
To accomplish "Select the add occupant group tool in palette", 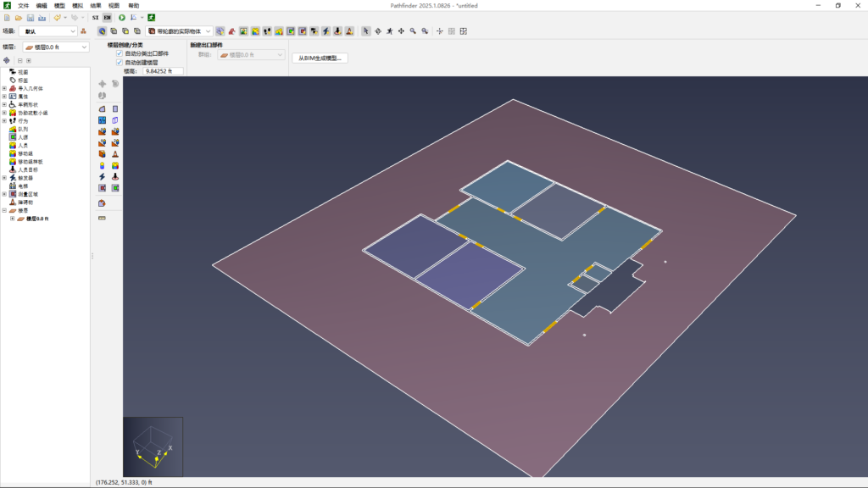I will (x=115, y=165).
